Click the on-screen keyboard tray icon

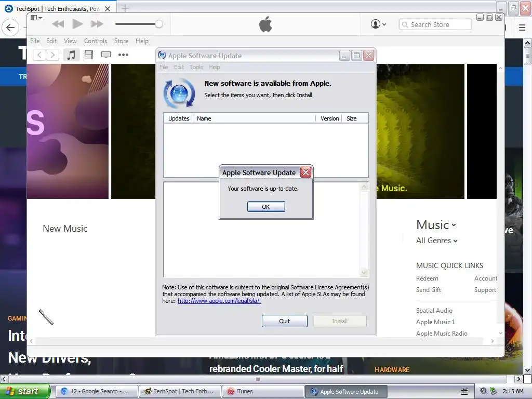click(464, 392)
